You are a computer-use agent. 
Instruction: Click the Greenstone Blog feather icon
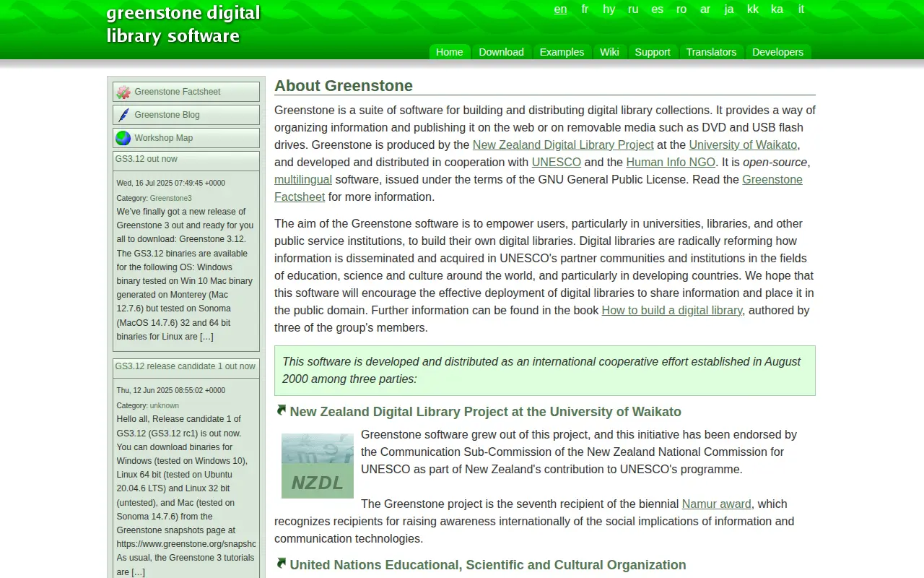point(123,115)
